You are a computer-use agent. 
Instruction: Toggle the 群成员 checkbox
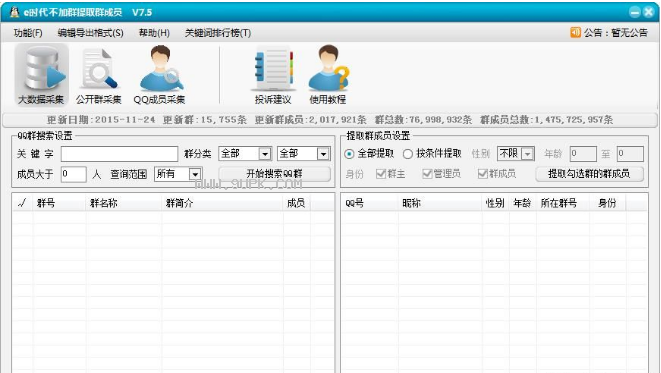click(482, 174)
